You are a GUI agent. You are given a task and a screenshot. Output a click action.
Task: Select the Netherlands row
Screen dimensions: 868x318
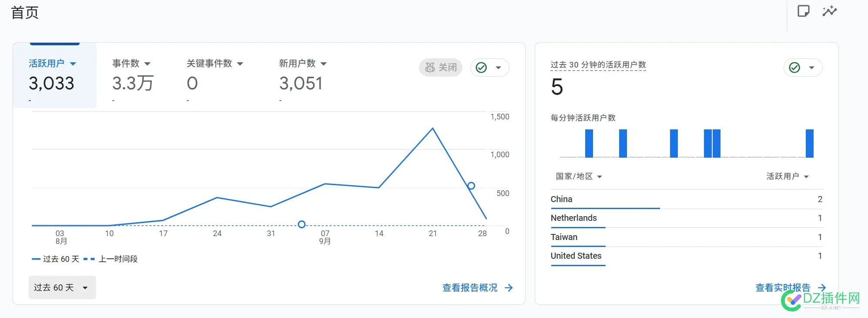coord(687,218)
